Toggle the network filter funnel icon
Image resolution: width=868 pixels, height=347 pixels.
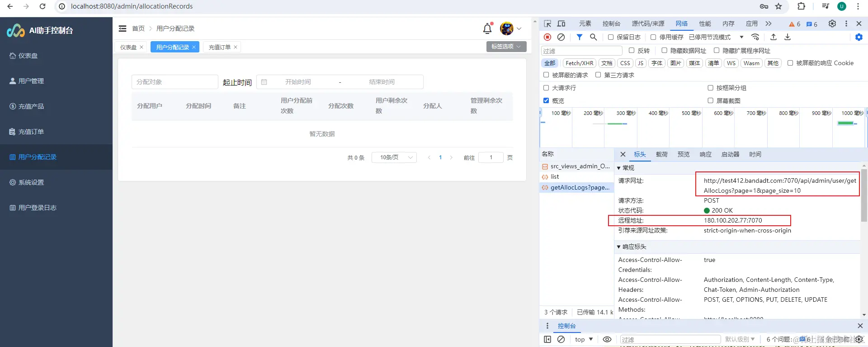point(579,37)
